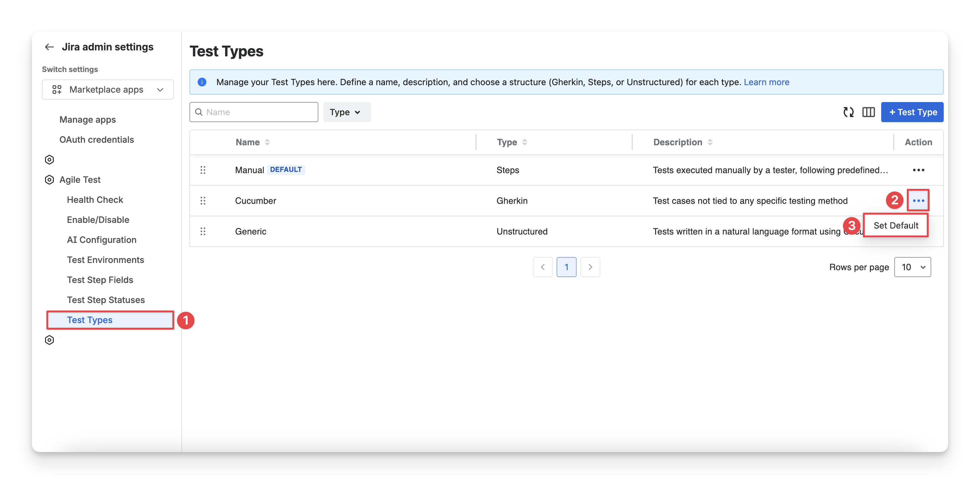Click the + Test Type button

pyautogui.click(x=912, y=112)
